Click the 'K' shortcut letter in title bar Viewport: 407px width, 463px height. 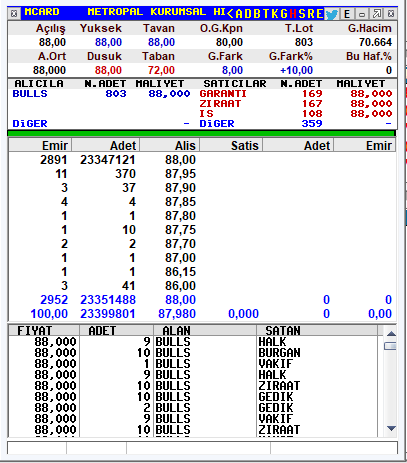pyautogui.click(x=275, y=14)
